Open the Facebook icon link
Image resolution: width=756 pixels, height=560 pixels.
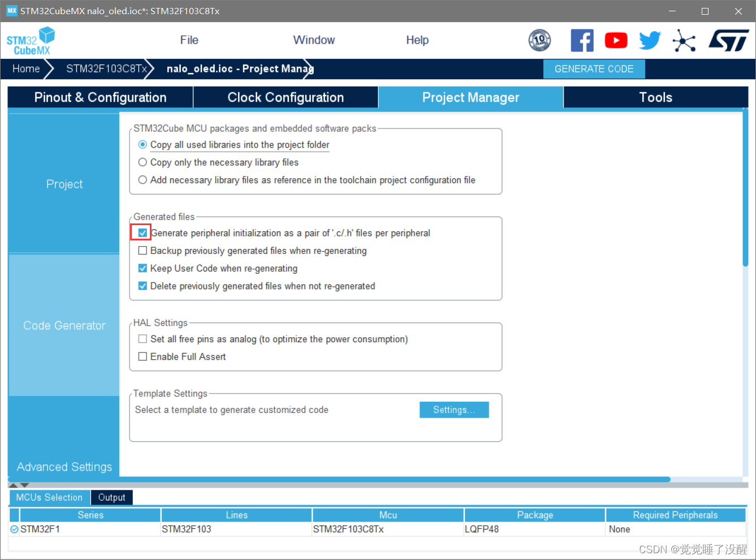tap(582, 40)
